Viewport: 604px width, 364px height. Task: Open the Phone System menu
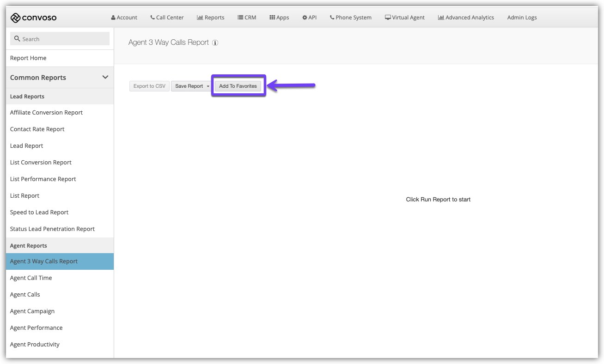point(351,18)
